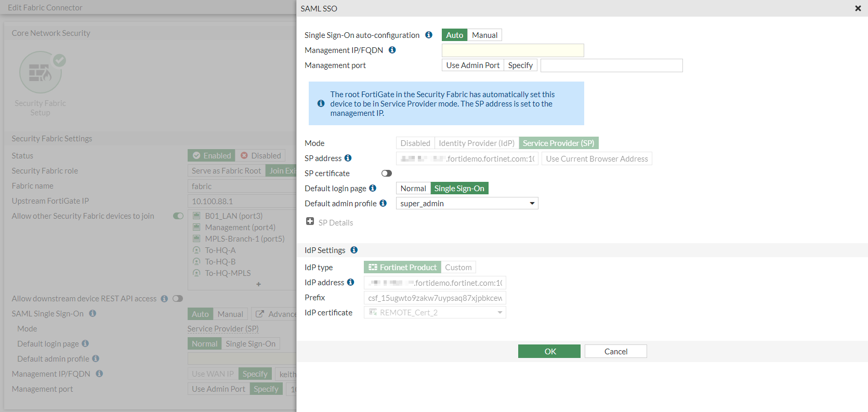The image size is (868, 412).
Task: Click Service Provider (SP) link in background form
Action: click(223, 328)
